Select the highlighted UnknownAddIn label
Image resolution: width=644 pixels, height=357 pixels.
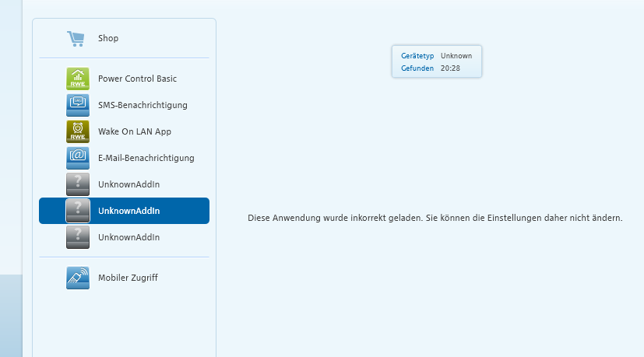(128, 211)
